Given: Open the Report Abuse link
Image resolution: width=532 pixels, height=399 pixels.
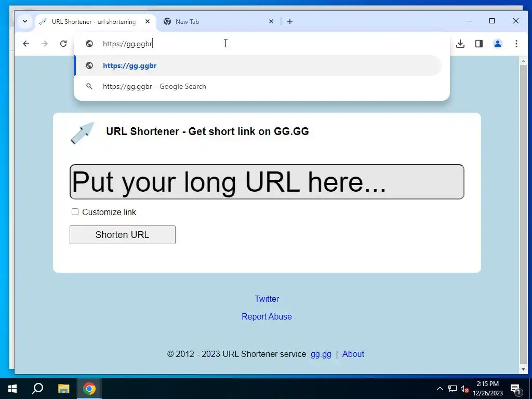Looking at the screenshot, I should click(267, 316).
